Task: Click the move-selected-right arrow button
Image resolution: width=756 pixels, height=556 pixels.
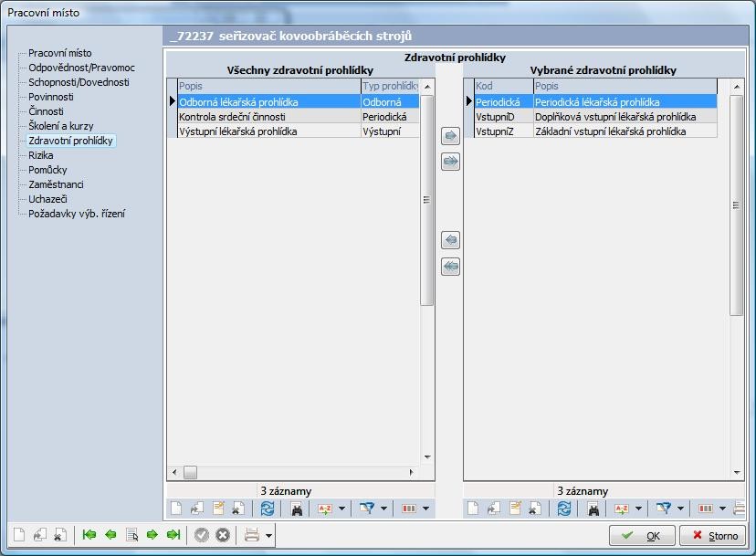Action: coord(450,136)
